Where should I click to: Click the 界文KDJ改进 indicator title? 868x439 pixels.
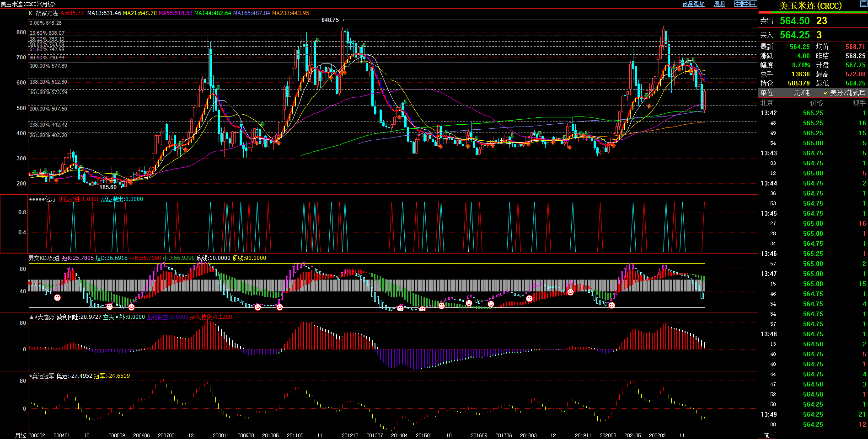pyautogui.click(x=44, y=258)
